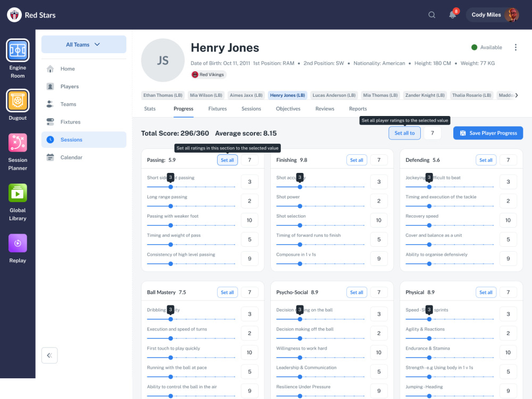This screenshot has height=399, width=532.
Task: Go to the Objectives tab
Action: 288,109
